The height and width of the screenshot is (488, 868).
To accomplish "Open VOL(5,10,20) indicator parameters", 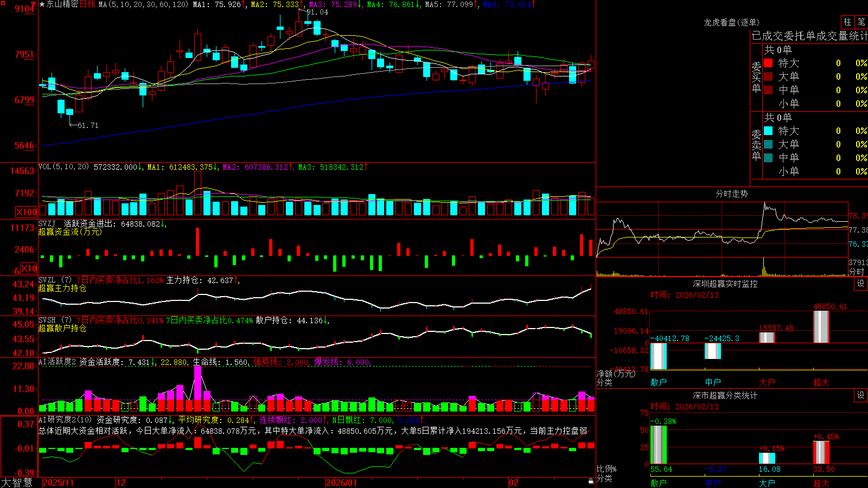I will (64, 167).
